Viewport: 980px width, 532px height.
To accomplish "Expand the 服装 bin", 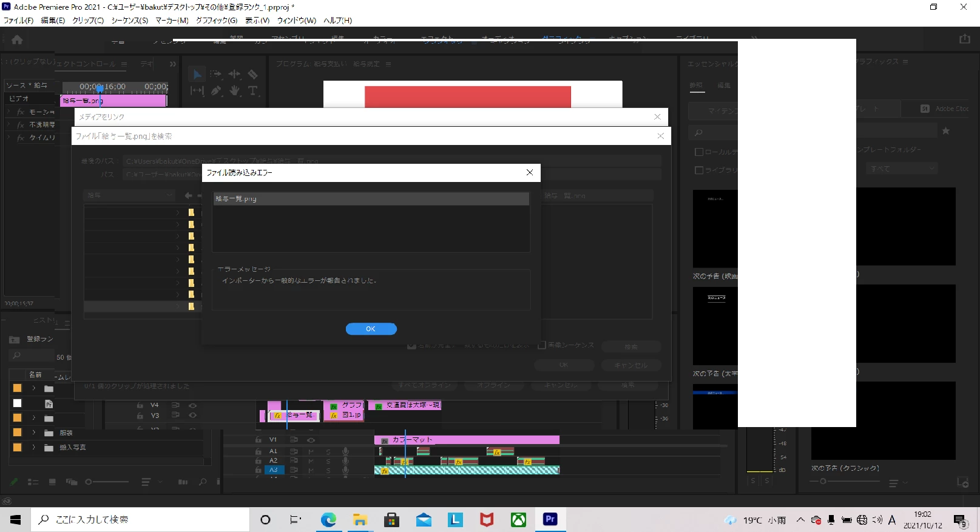I will pyautogui.click(x=34, y=433).
